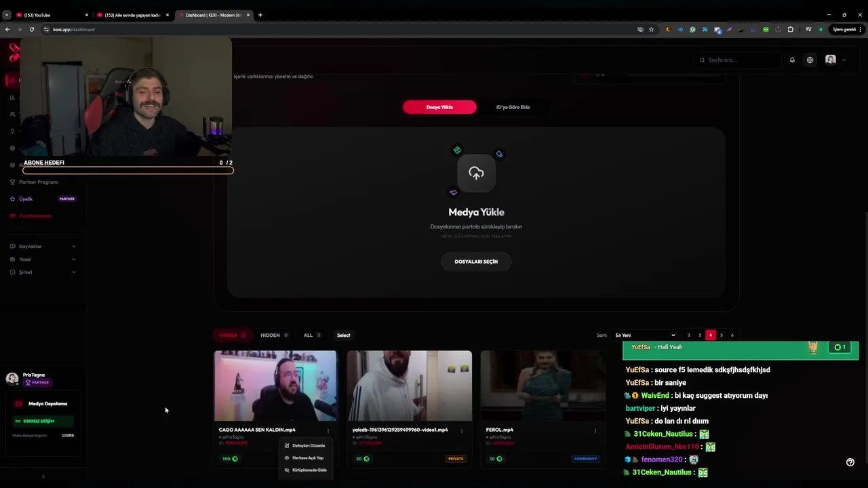Open the En Yeni sort dropdown
The image size is (868, 488).
644,335
